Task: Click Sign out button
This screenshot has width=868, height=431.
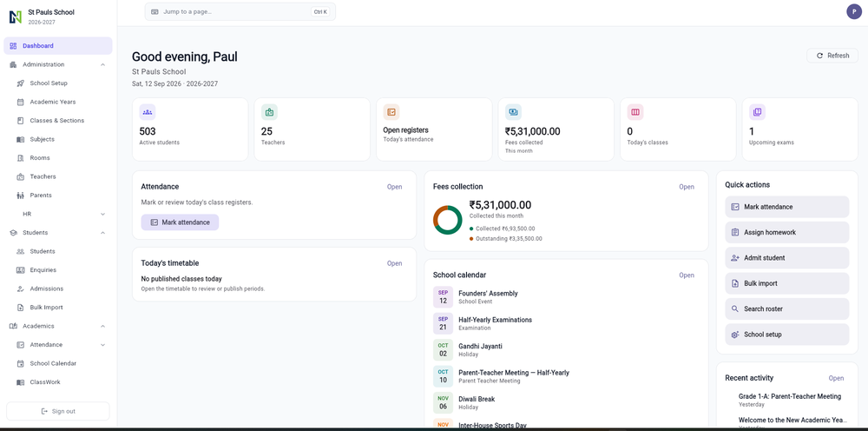Action: click(58, 411)
